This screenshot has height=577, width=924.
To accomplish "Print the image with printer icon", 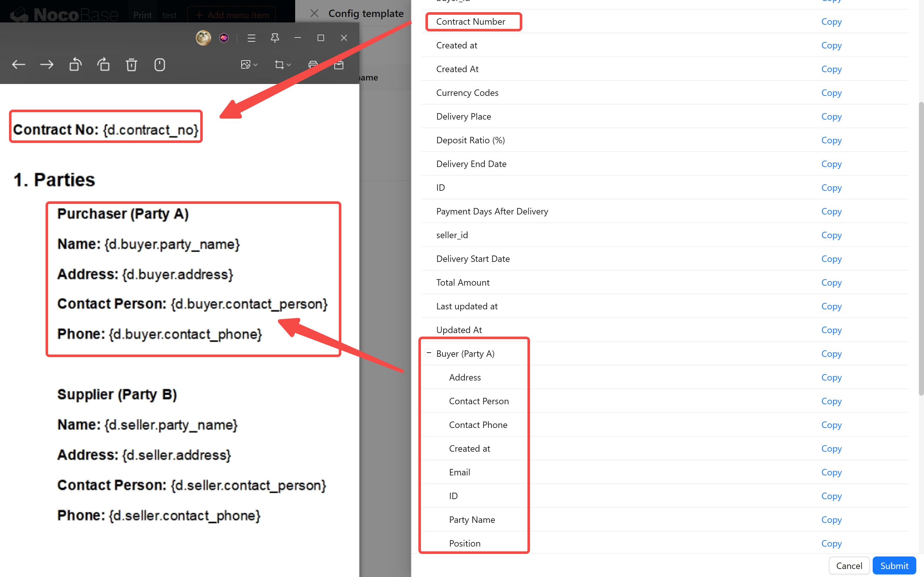I will tap(313, 65).
